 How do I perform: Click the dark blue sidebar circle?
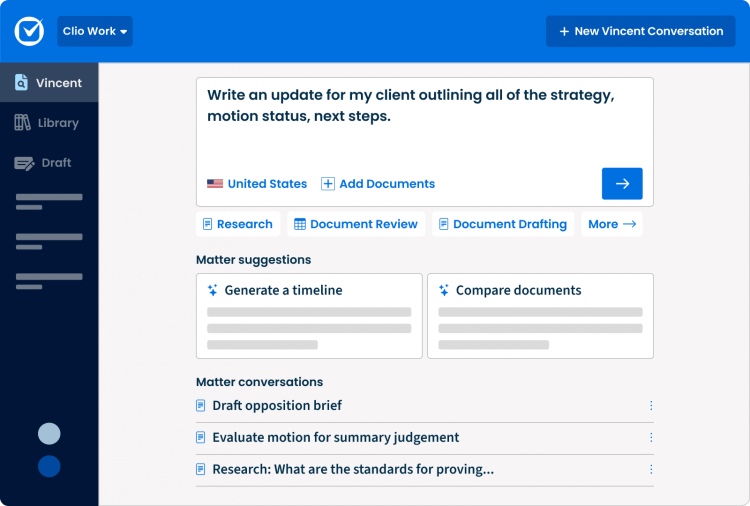click(49, 466)
